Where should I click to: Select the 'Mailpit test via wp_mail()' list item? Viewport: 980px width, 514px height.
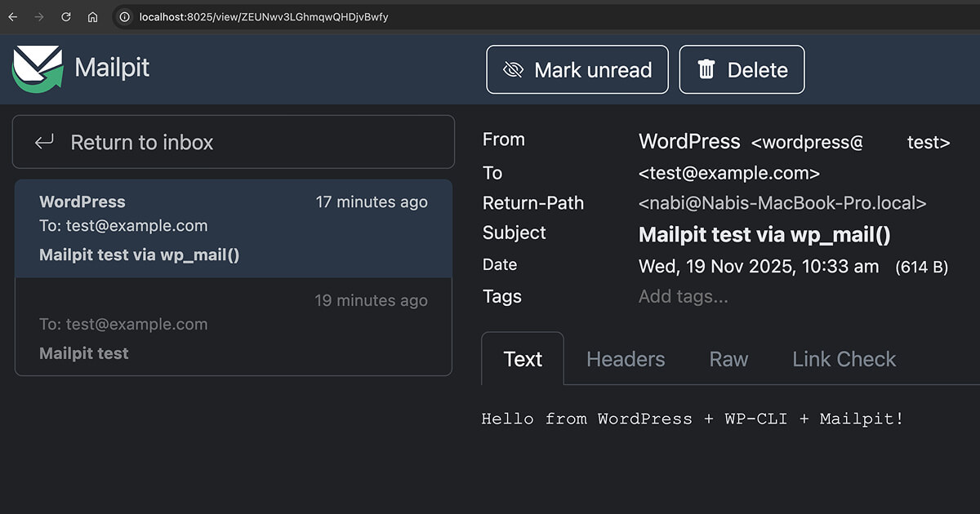234,228
